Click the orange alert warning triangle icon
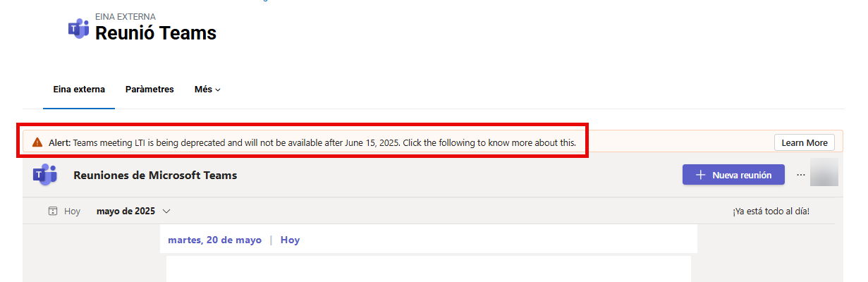Viewport: 868px width, 282px height. coord(37,142)
